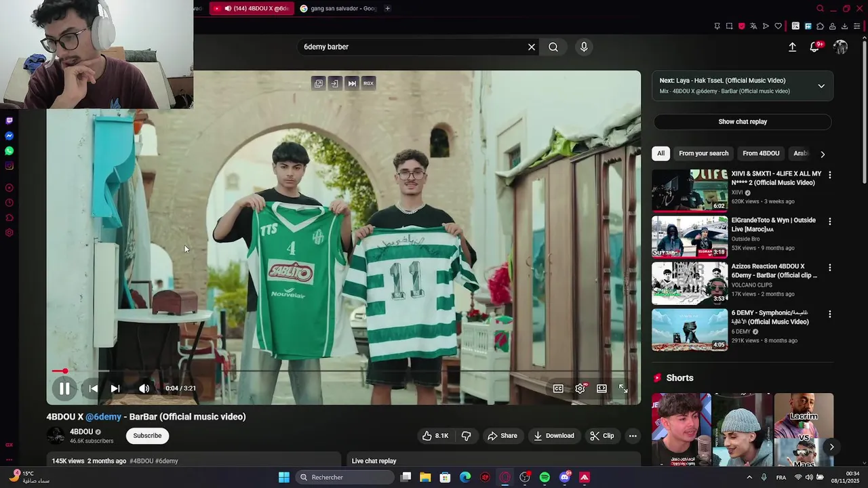Click the skip icon above the video
The height and width of the screenshot is (488, 868).
click(352, 83)
